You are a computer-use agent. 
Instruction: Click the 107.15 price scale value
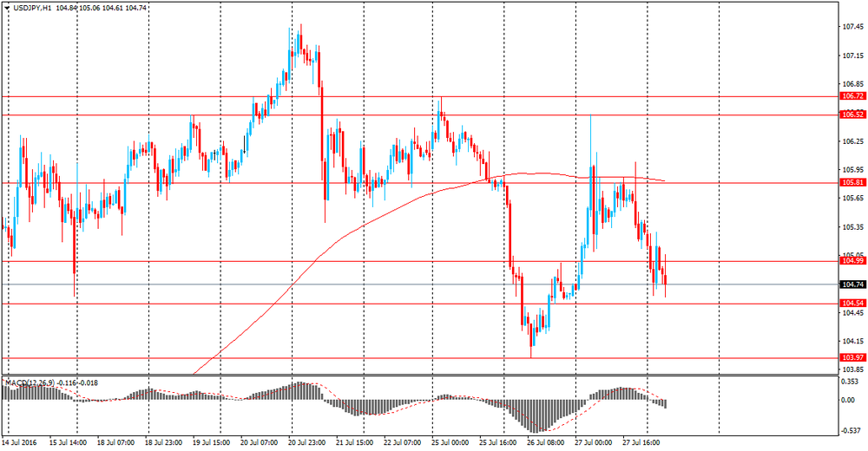point(853,56)
